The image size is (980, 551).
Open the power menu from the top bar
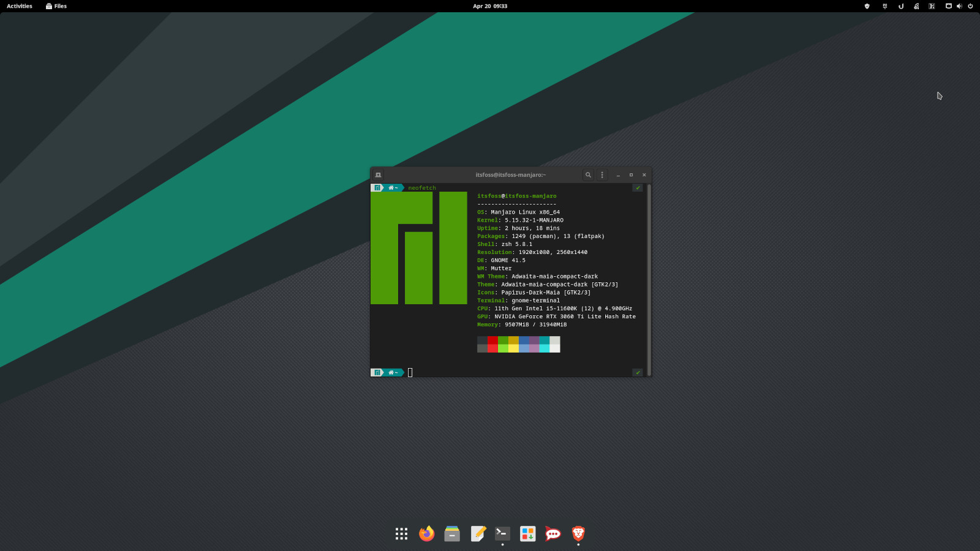[x=970, y=6]
